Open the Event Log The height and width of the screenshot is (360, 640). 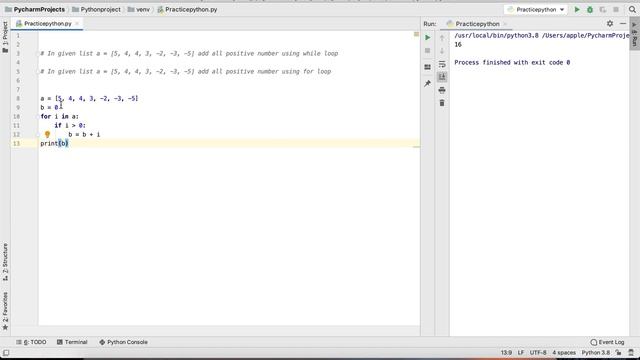click(x=607, y=342)
